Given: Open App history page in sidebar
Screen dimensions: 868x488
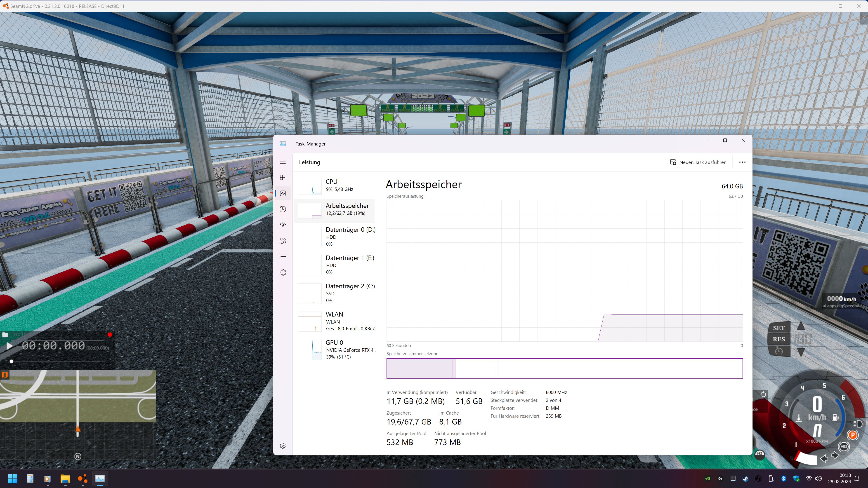Looking at the screenshot, I should pyautogui.click(x=283, y=209).
